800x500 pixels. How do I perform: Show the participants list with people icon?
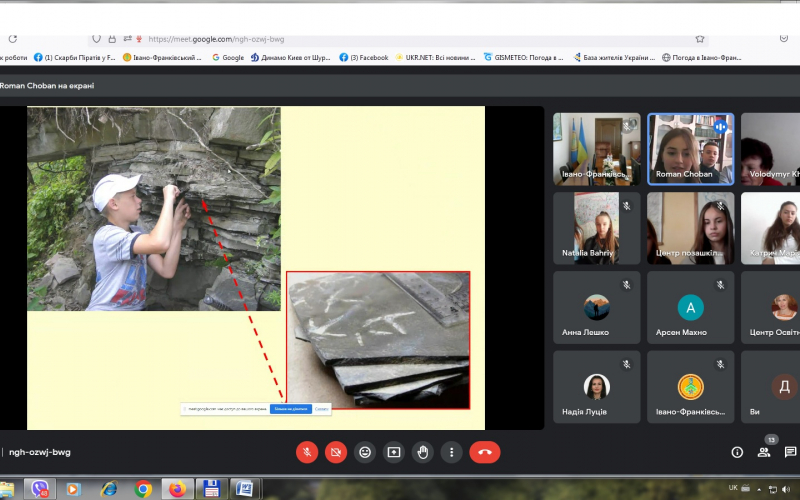[764, 452]
